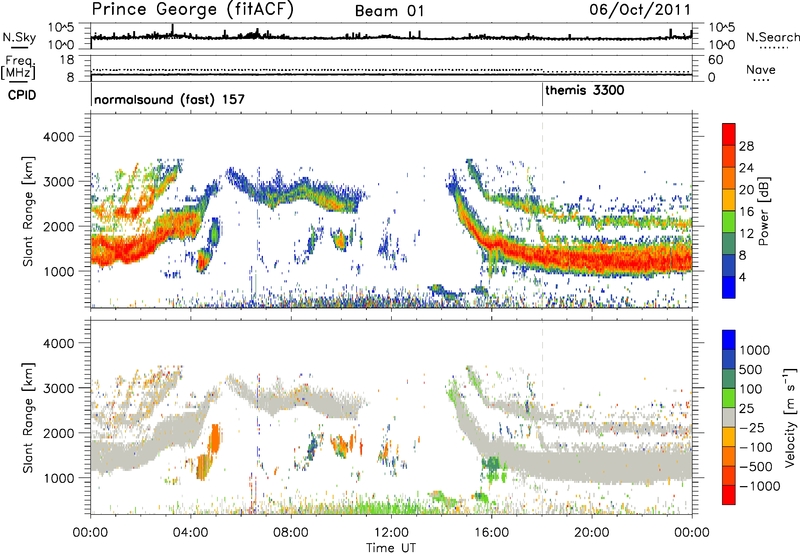This screenshot has width=800, height=554.
Task: Click the '12:00' time tick label
Action: pos(391,533)
